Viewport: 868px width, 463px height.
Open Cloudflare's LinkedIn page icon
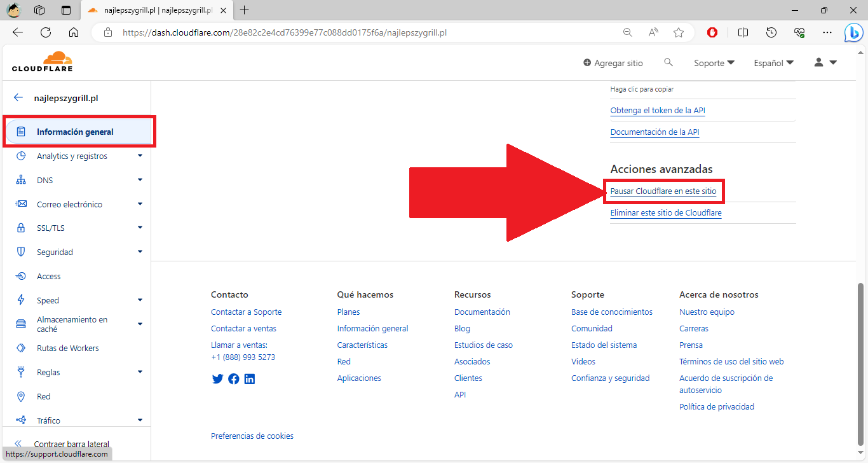pyautogui.click(x=250, y=379)
